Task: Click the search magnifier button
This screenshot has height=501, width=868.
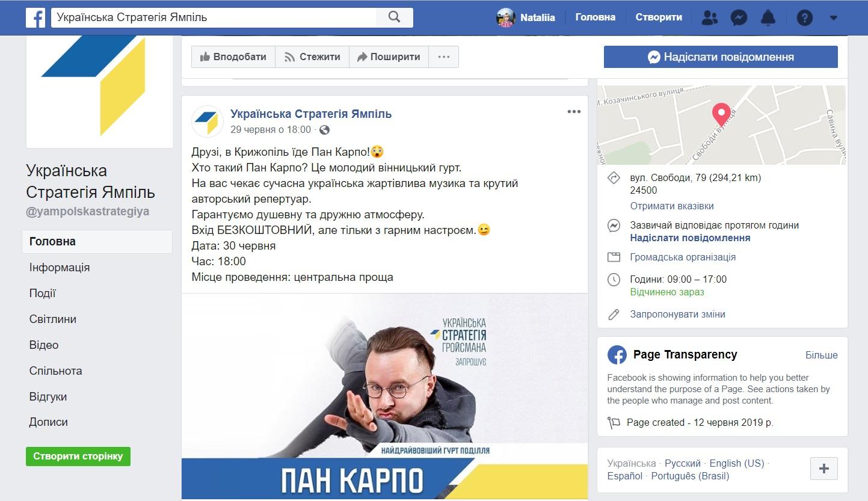Action: [x=395, y=17]
